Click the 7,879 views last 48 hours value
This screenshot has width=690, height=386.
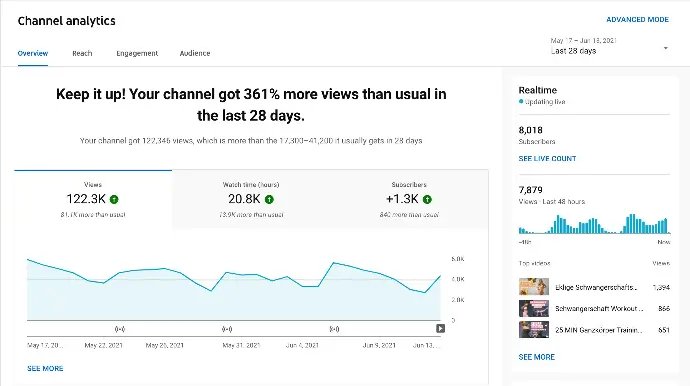pos(530,190)
